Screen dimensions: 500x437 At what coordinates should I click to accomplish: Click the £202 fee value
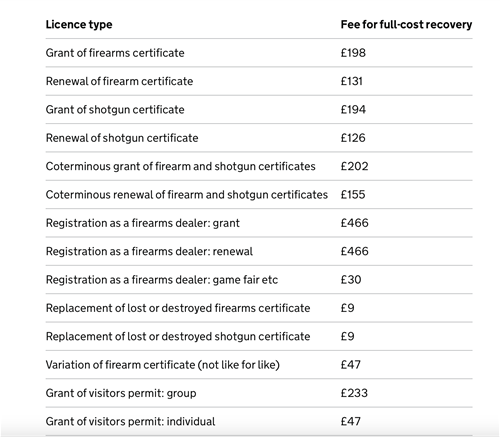(x=354, y=166)
